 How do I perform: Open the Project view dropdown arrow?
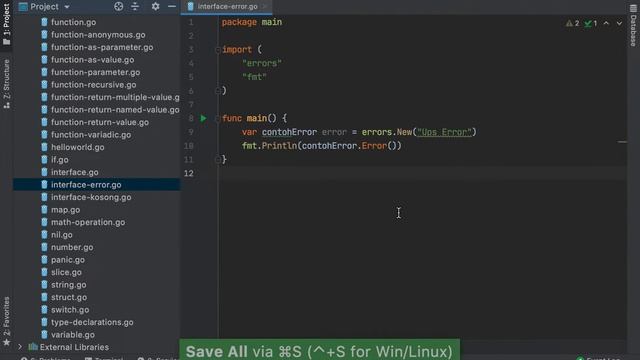tap(67, 7)
